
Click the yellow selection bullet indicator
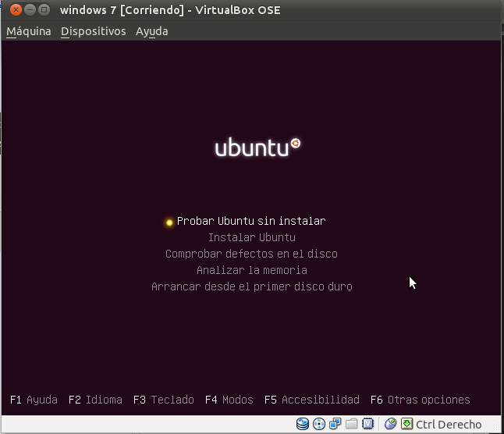169,222
